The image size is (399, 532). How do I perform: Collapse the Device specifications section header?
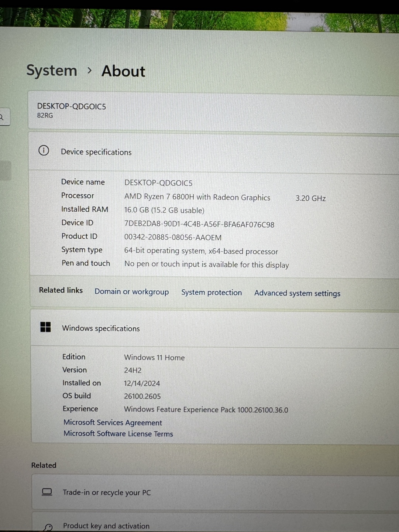214,152
